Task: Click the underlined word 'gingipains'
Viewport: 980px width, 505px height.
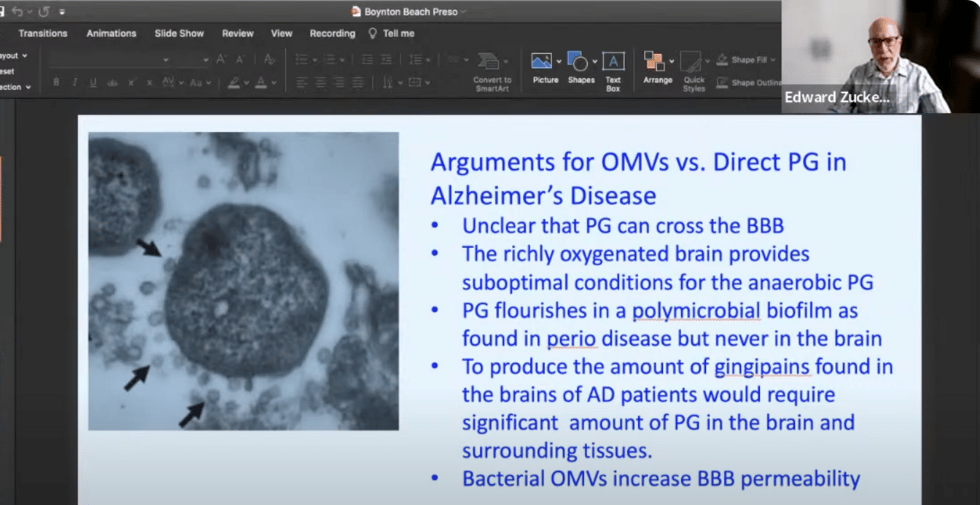Action: 763,367
